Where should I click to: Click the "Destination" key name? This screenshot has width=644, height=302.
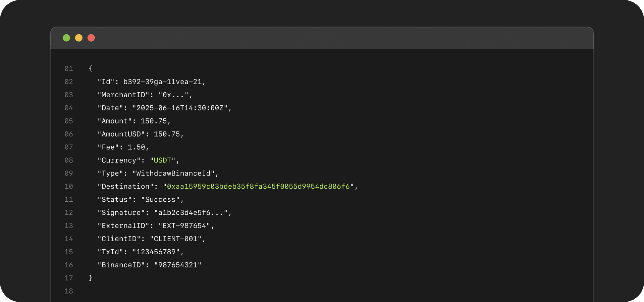coord(125,187)
